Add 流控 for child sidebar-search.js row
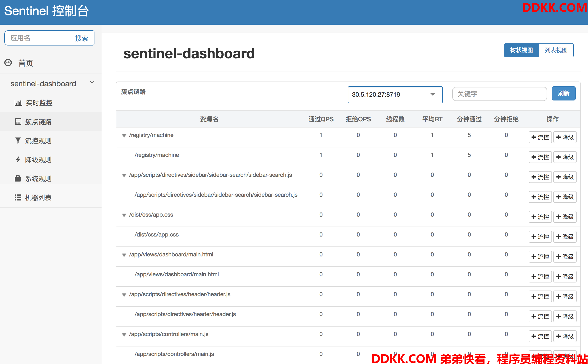Viewport: 588px width, 364px height. pyautogui.click(x=540, y=197)
